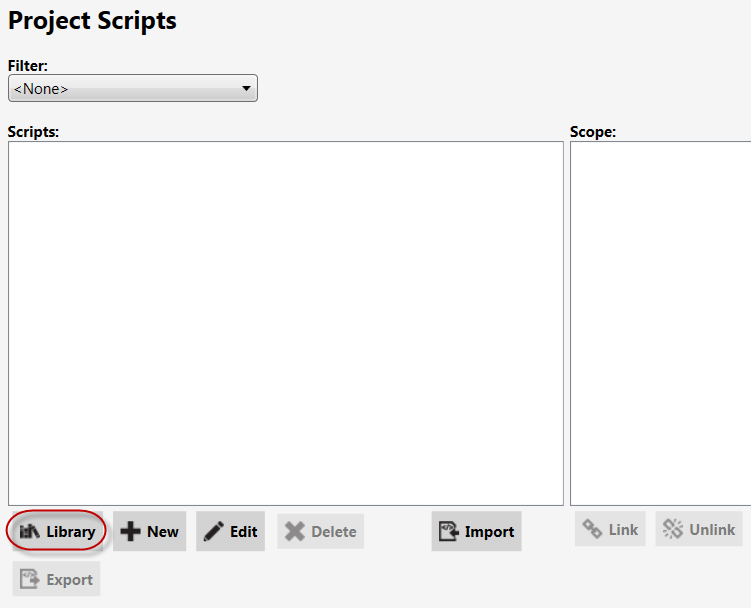This screenshot has height=608, width=751.
Task: Open the script Library
Action: point(57,531)
